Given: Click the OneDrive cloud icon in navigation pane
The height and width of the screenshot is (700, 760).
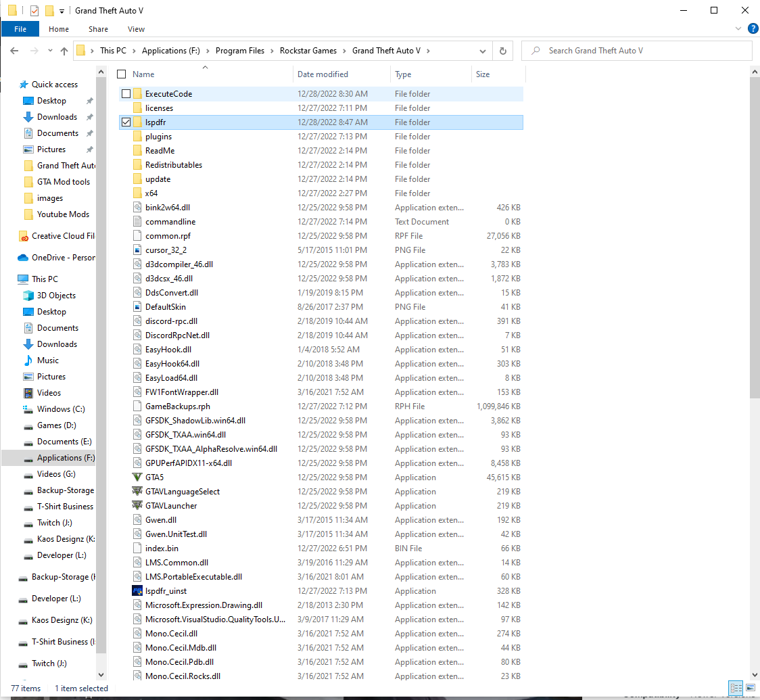Looking at the screenshot, I should (24, 258).
